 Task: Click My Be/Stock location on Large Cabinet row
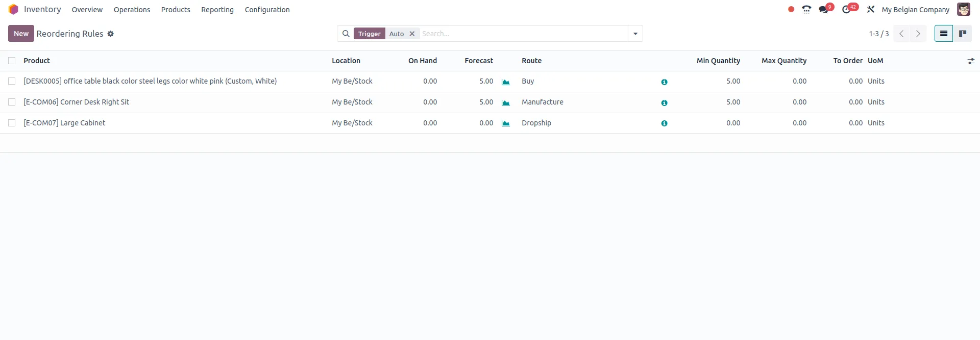coord(352,123)
